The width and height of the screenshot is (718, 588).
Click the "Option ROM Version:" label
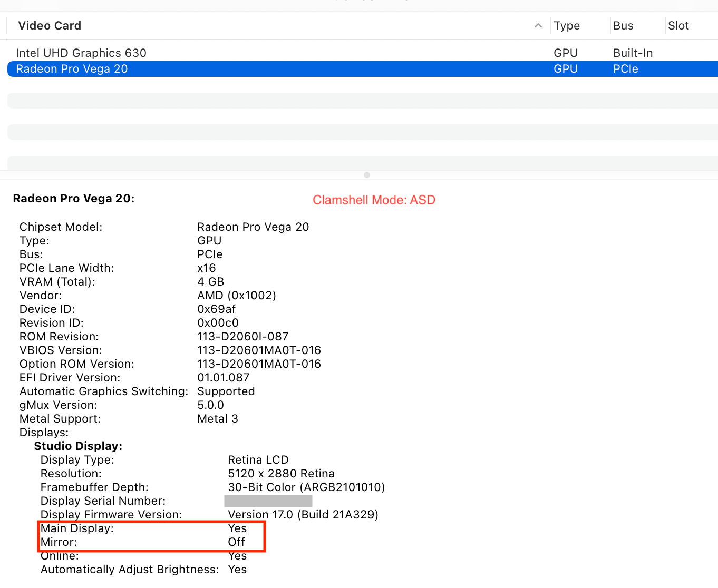(x=77, y=364)
